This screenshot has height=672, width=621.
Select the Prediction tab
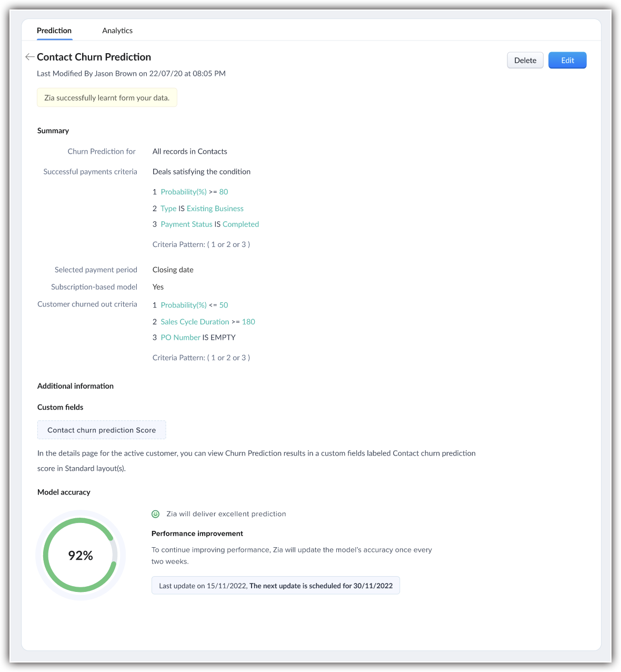coord(54,31)
